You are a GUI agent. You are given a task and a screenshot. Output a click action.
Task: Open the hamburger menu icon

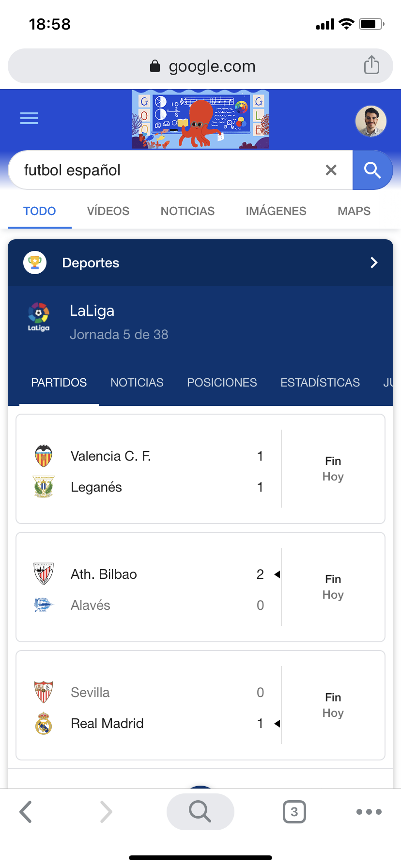point(29,118)
